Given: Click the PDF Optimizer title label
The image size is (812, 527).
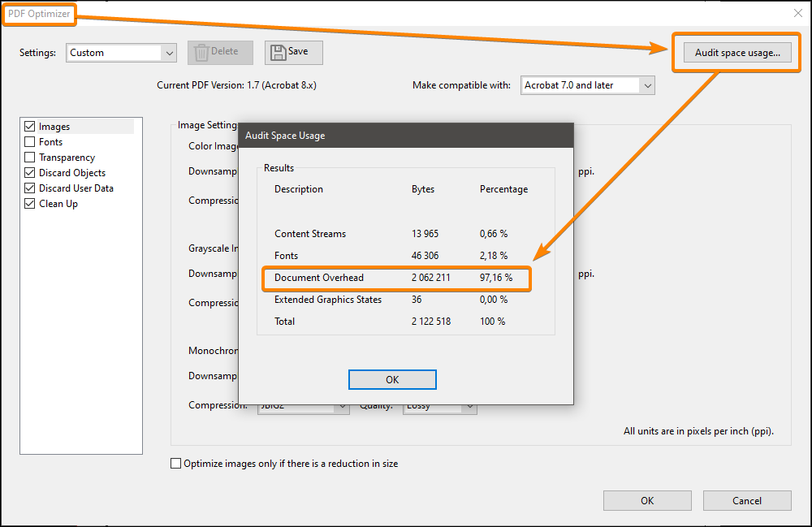Looking at the screenshot, I should point(39,13).
